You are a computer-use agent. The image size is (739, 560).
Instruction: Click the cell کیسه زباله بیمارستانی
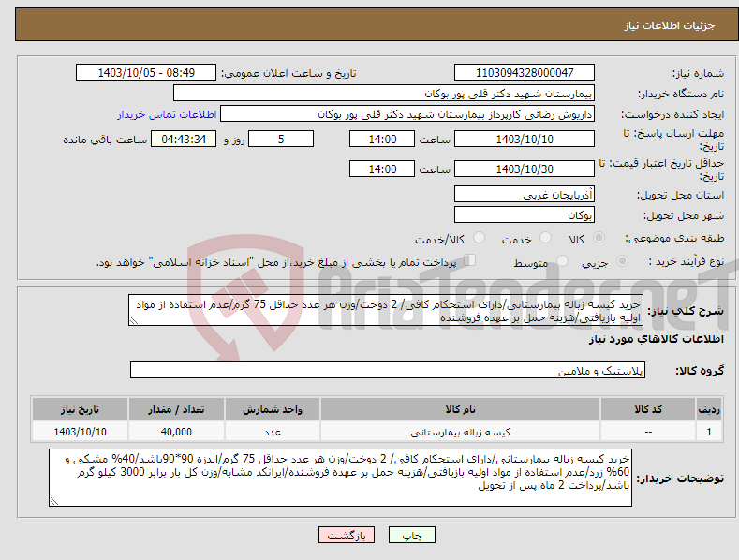click(461, 432)
